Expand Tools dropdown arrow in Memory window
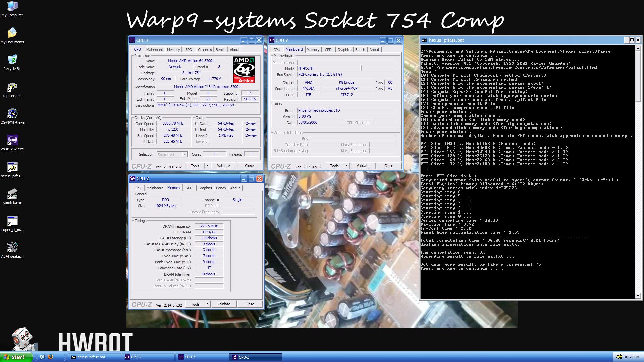Image resolution: width=644 pixels, height=362 pixels. [x=207, y=304]
